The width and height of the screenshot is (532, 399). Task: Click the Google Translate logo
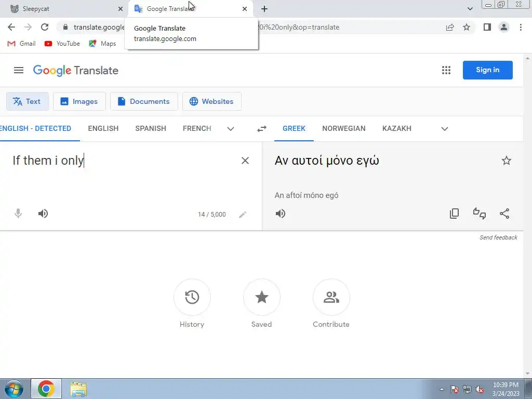tap(76, 70)
